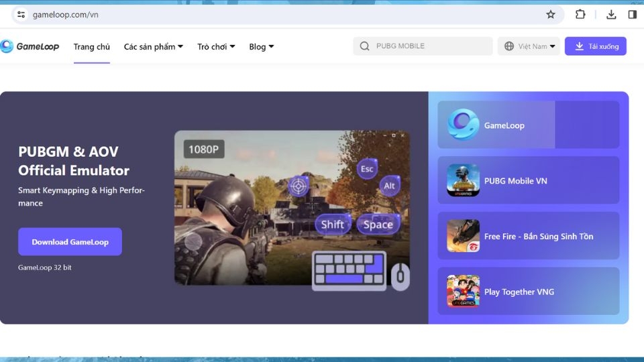The image size is (644, 362).
Task: Click the Alt key bubble on preview
Action: coord(389,186)
